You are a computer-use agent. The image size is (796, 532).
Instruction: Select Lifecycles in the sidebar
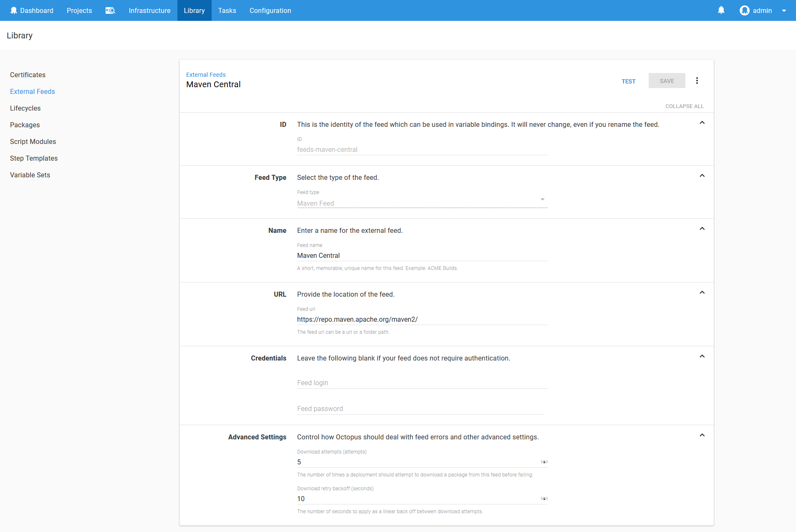click(x=25, y=108)
